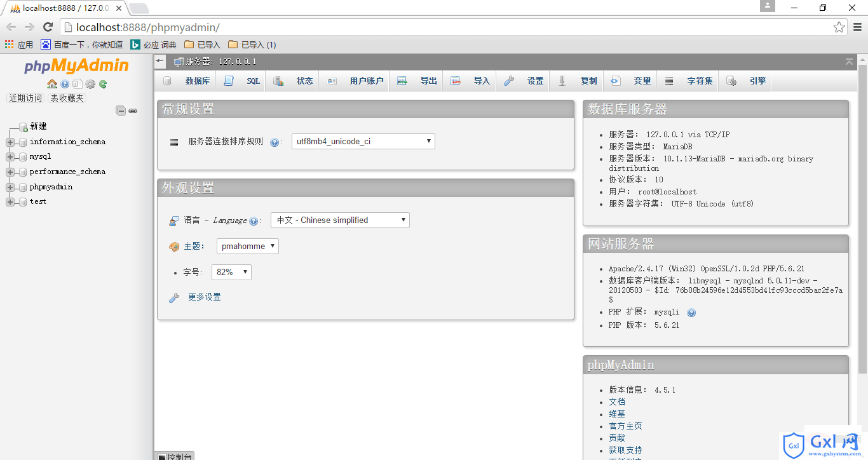
Task: Click the help icon beside mysqli extension
Action: [x=691, y=313]
